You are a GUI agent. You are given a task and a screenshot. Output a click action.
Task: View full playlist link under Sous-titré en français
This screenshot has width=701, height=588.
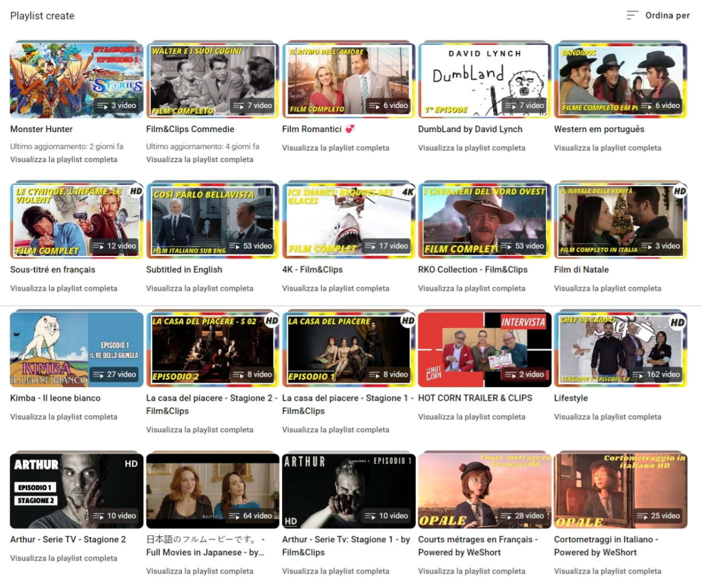tap(64, 288)
